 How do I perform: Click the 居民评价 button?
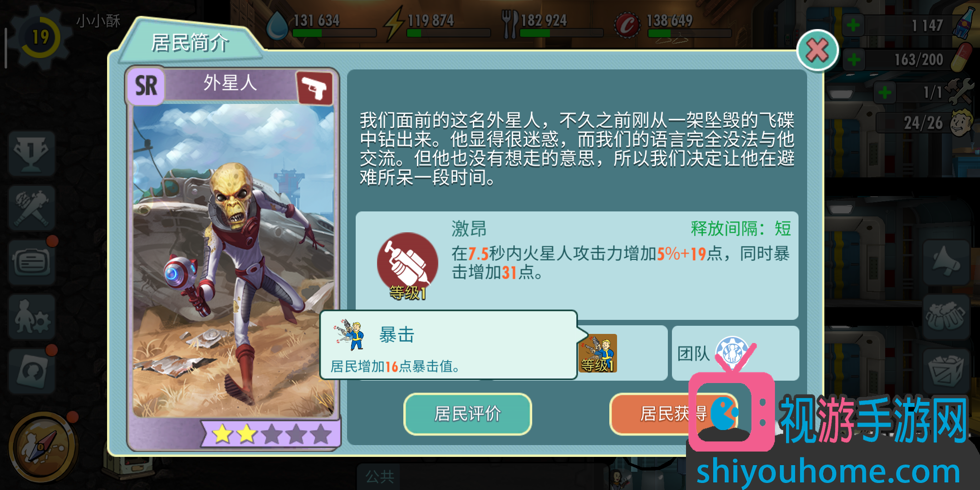pyautogui.click(x=468, y=414)
